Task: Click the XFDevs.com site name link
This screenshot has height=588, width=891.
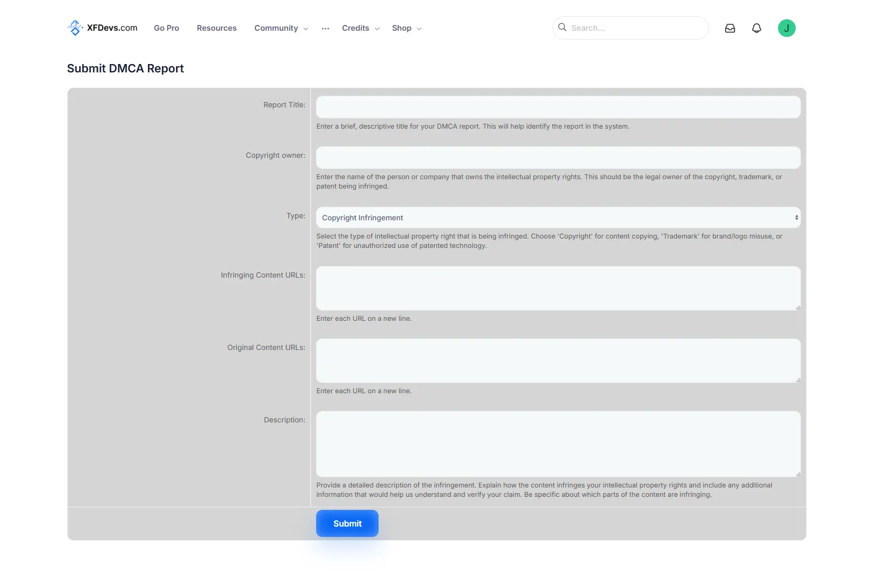Action: tap(112, 28)
